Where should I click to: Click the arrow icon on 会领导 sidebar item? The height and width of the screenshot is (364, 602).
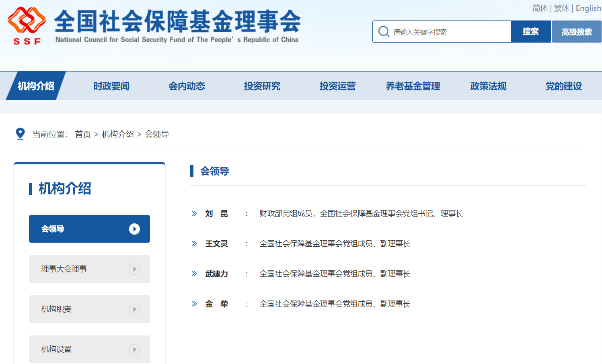click(134, 229)
